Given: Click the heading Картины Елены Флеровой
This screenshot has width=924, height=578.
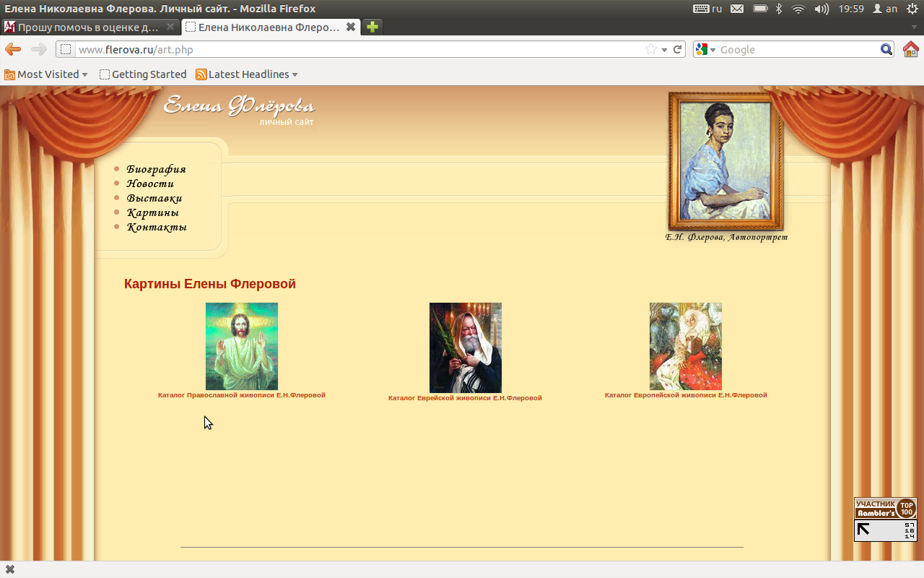Looking at the screenshot, I should (210, 284).
